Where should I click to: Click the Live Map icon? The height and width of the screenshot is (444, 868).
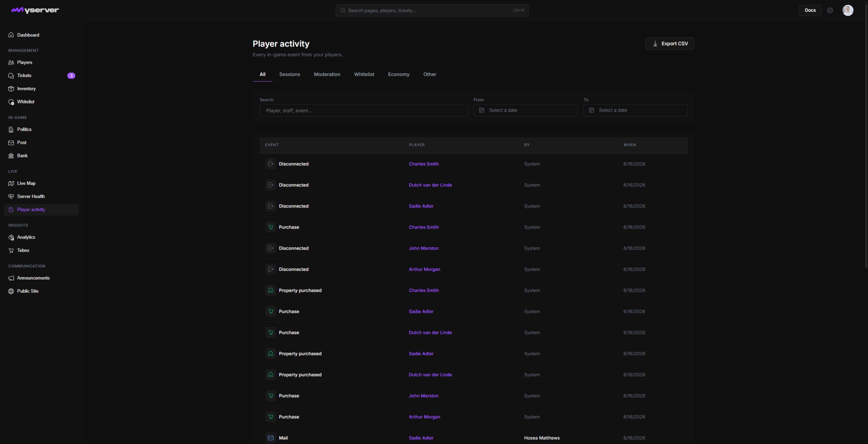point(11,183)
